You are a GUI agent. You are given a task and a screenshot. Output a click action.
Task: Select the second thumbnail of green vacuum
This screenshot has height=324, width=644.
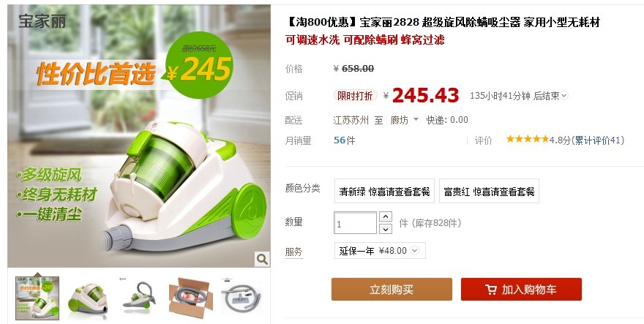[x=88, y=298]
